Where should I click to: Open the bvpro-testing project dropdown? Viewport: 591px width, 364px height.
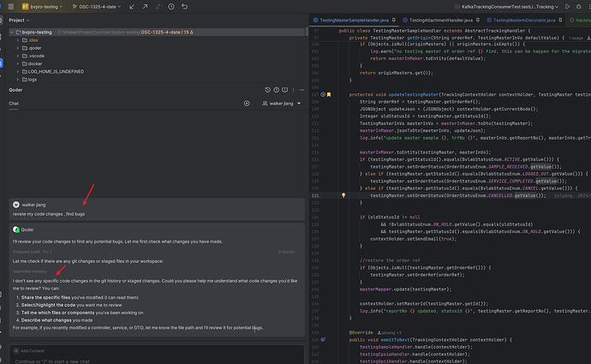43,6
